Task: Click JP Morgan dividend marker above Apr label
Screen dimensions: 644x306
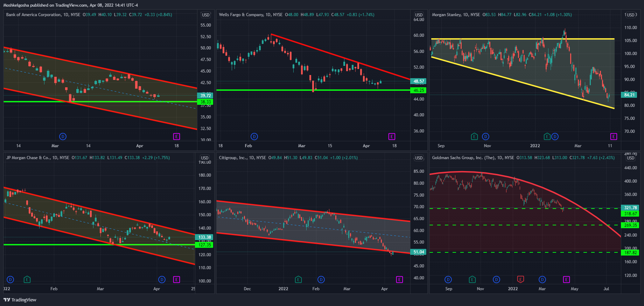Action: point(162,279)
